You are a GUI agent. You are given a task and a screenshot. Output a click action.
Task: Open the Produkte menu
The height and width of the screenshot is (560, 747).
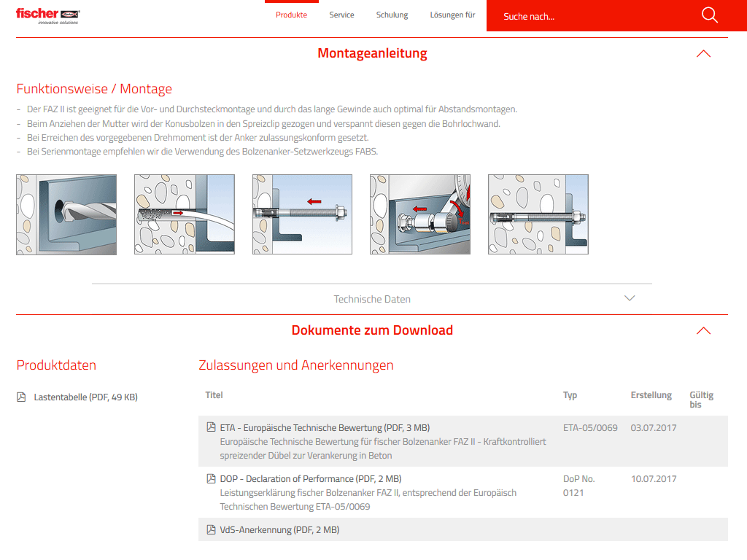click(x=292, y=15)
